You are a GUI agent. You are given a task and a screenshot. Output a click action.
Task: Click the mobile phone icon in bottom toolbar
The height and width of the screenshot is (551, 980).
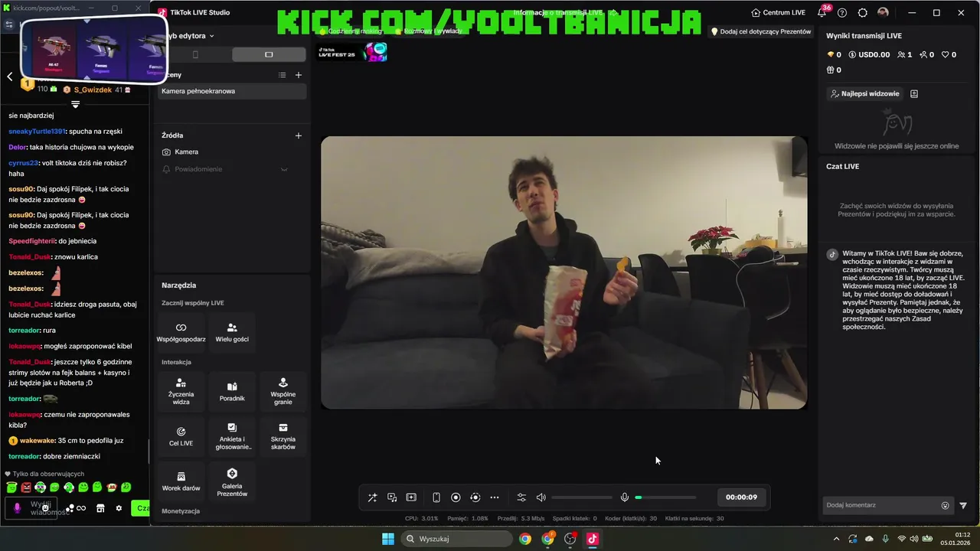click(436, 497)
